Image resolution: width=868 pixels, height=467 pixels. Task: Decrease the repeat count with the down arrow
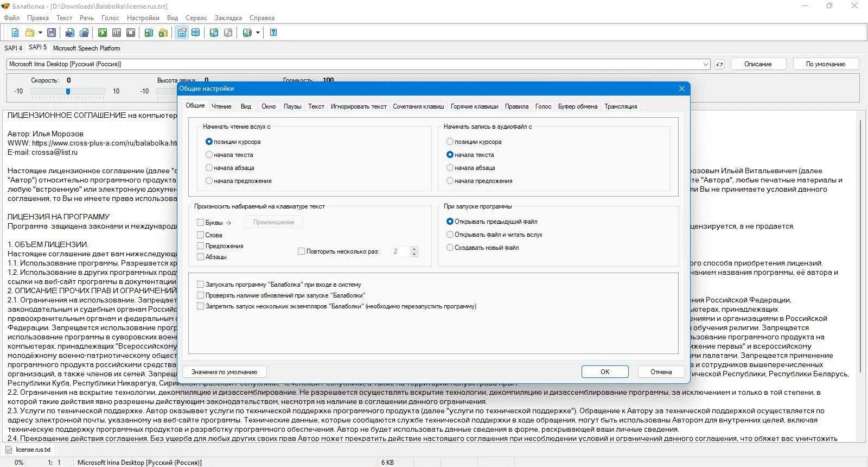(x=414, y=254)
